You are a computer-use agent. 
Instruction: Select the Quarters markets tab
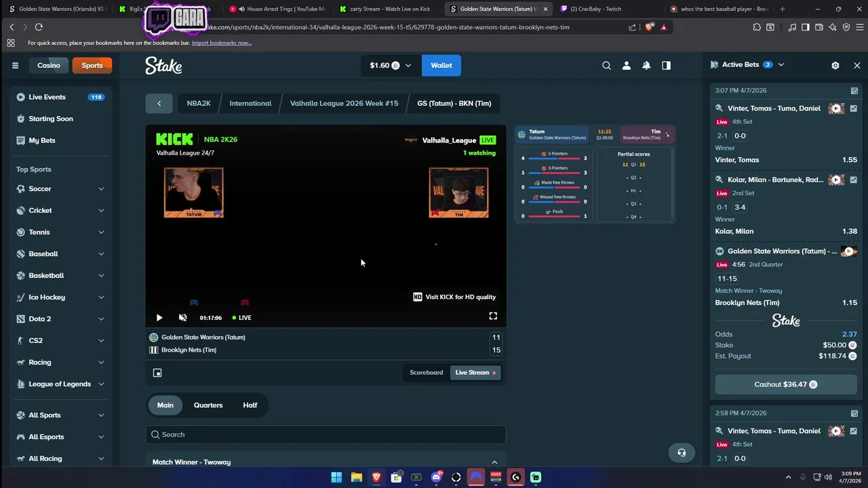pos(208,405)
